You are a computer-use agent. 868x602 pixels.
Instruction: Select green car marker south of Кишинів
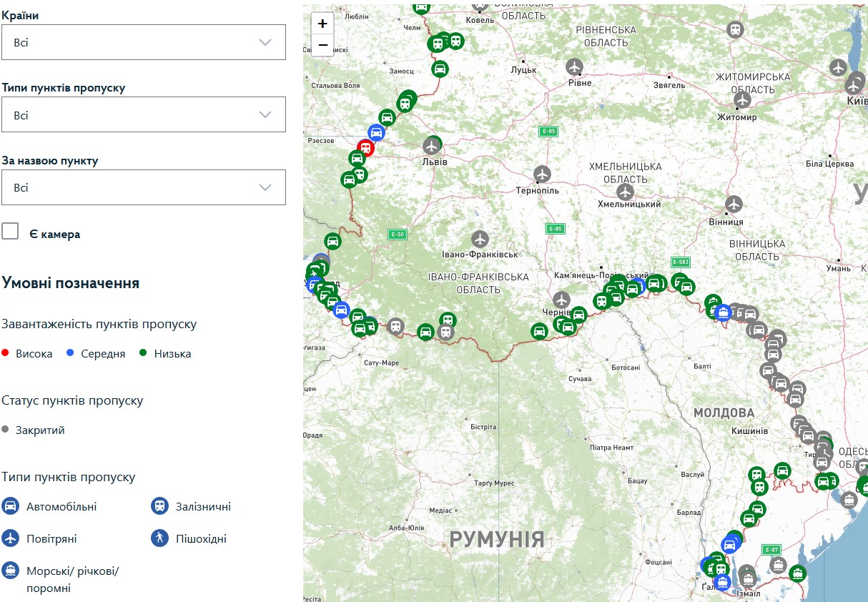point(783,470)
